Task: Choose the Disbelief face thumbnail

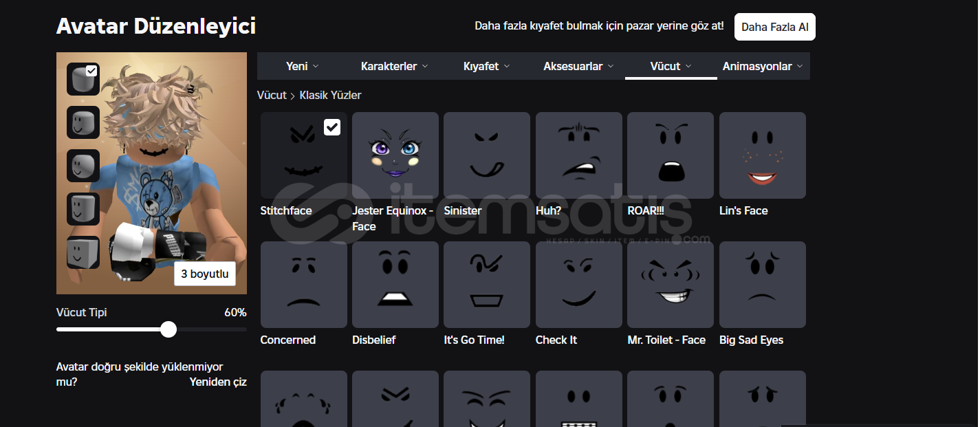Action: click(x=395, y=285)
